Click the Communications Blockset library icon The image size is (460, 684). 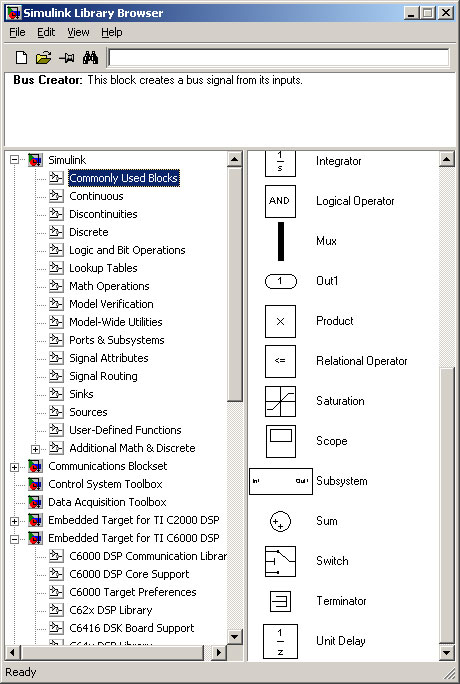(35, 466)
